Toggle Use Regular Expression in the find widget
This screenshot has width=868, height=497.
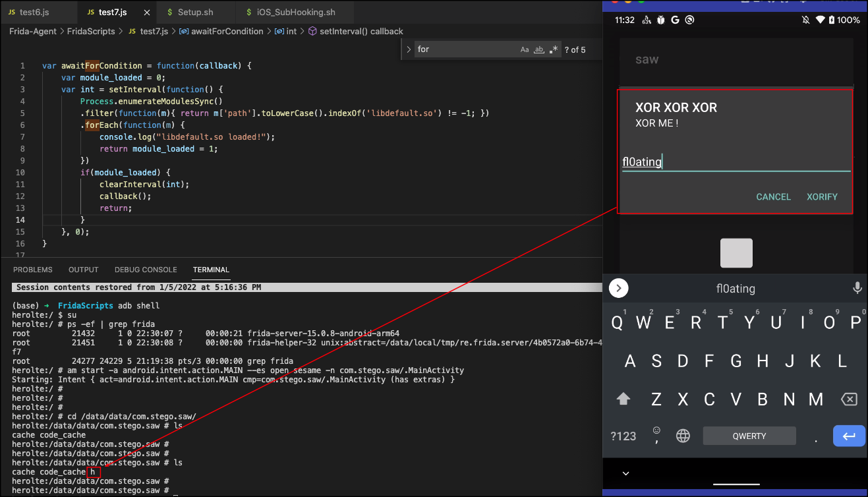tap(554, 49)
